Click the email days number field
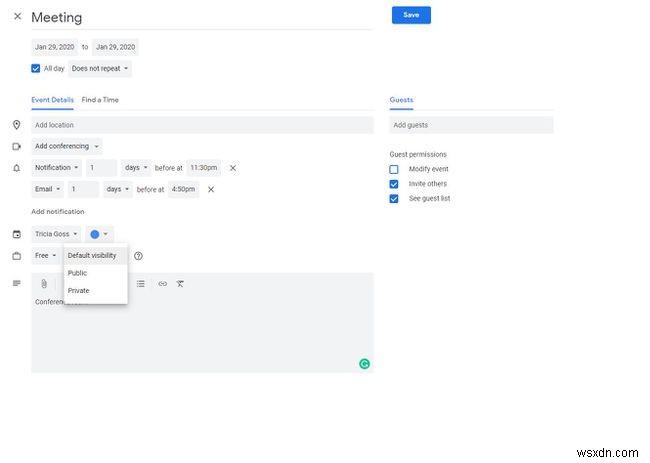The image size is (650, 463). [83, 189]
